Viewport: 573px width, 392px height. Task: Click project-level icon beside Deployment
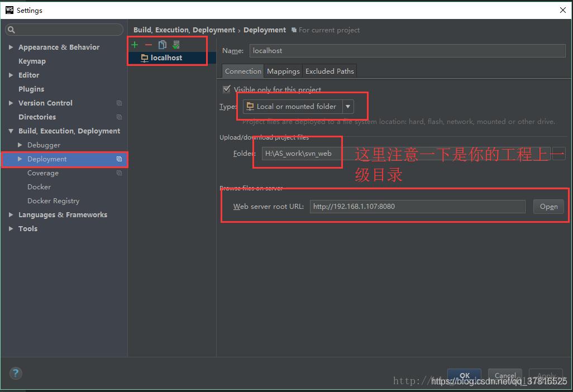(x=119, y=159)
